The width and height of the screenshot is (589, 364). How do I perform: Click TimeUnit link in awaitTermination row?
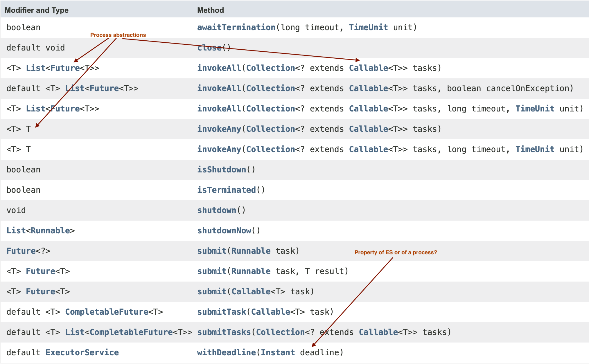(x=368, y=27)
